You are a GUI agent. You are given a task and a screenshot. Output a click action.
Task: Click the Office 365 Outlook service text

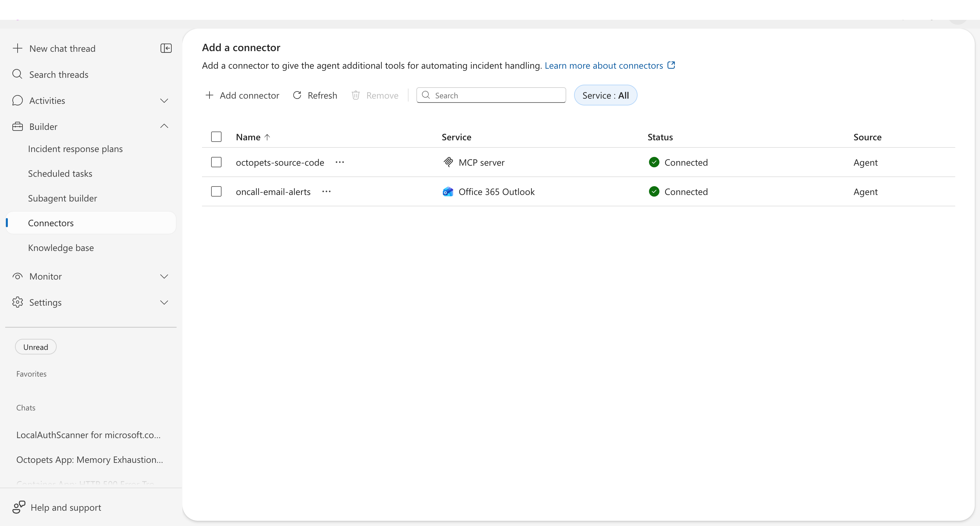(497, 191)
